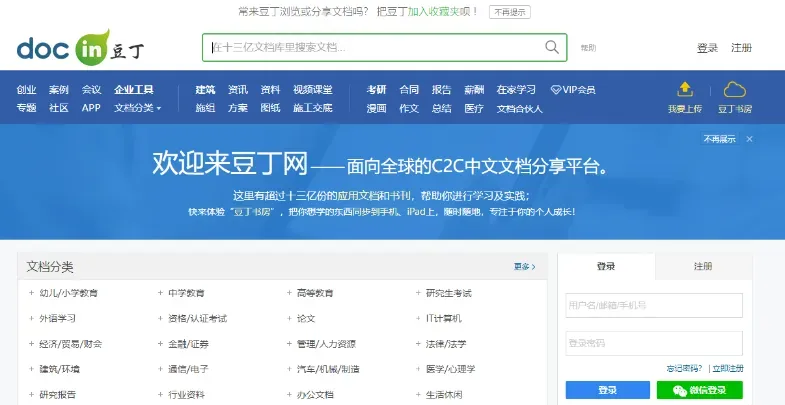Click the 帮助 link beside search
785x405 pixels.
pos(588,48)
